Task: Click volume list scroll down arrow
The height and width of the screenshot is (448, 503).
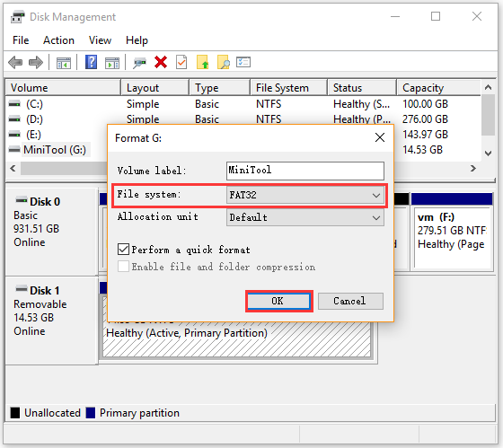Action: (489, 154)
